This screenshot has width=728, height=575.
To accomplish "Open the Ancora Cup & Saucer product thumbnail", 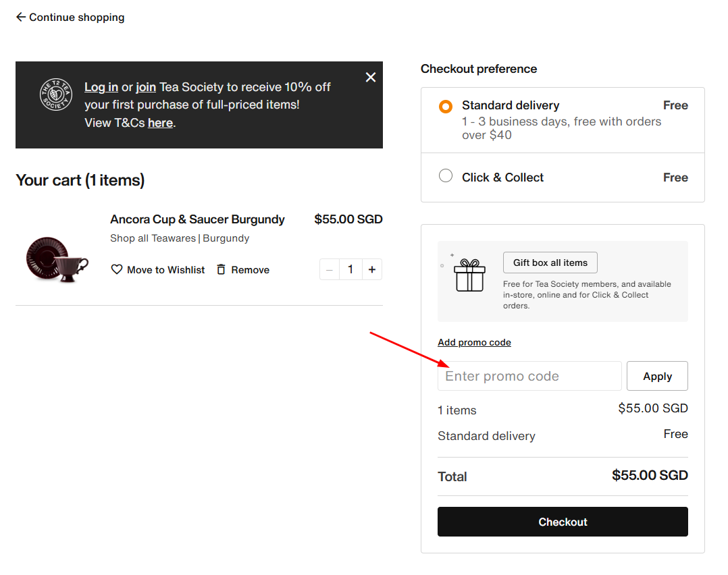I will pyautogui.click(x=58, y=260).
